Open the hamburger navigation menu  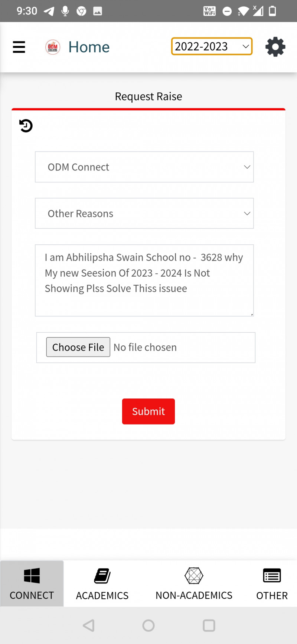(x=19, y=47)
